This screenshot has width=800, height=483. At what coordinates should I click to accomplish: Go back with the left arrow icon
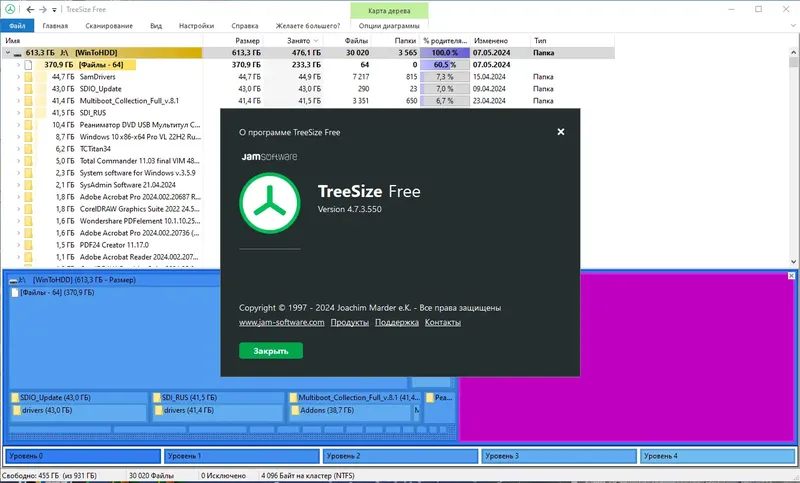coord(30,9)
